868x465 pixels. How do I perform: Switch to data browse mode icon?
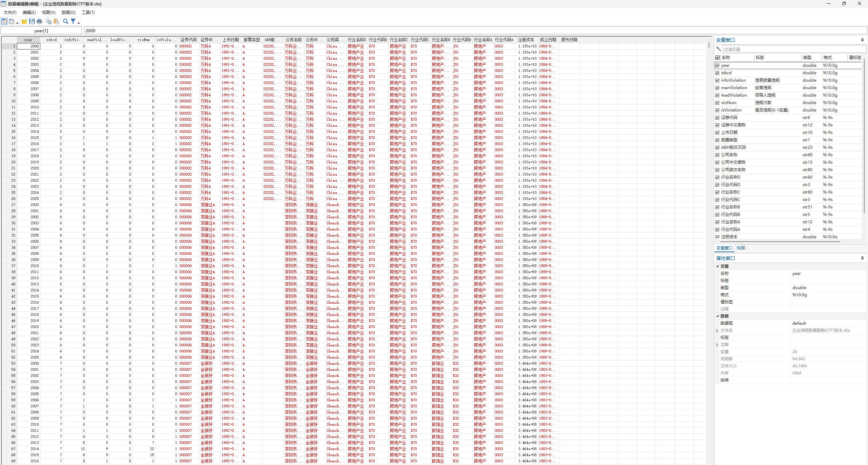point(12,21)
